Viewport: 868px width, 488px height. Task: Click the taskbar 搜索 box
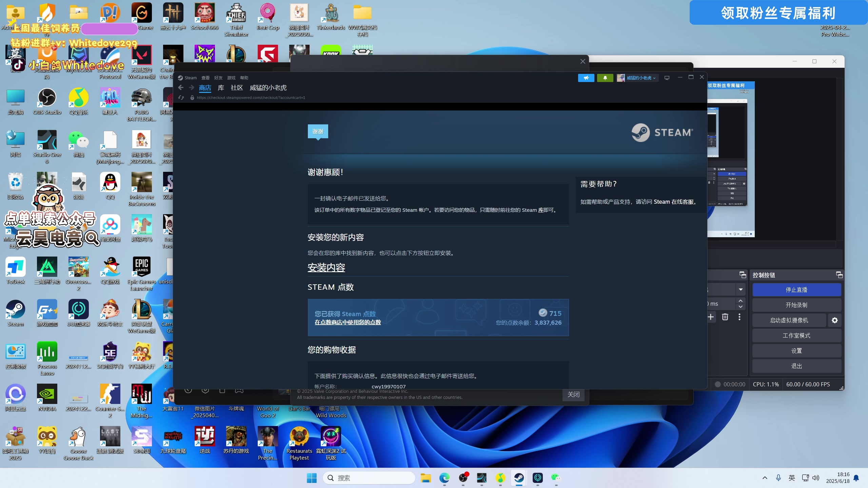coord(369,478)
